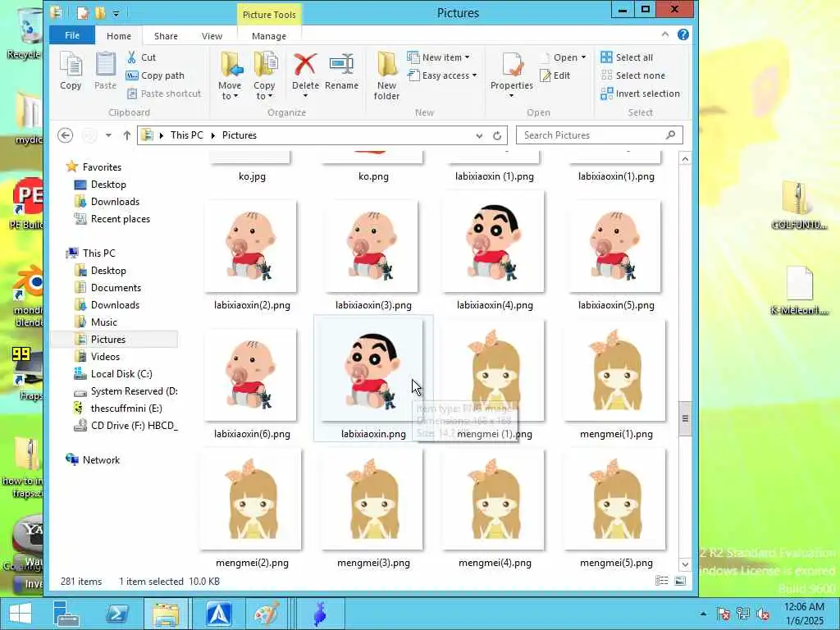Refresh the Pictures folder view
840x630 pixels.
click(497, 135)
